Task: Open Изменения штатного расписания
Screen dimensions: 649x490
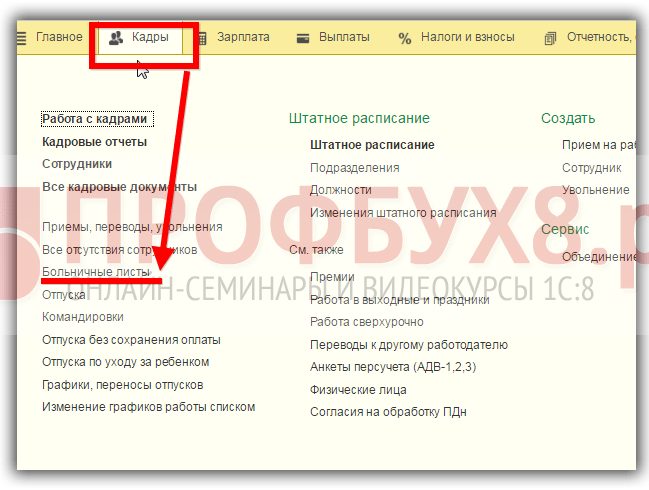Action: [403, 213]
